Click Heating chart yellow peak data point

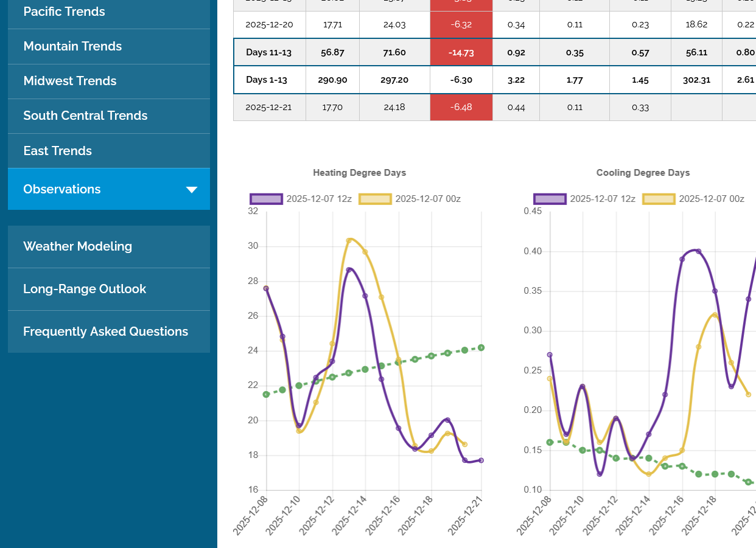[349, 240]
